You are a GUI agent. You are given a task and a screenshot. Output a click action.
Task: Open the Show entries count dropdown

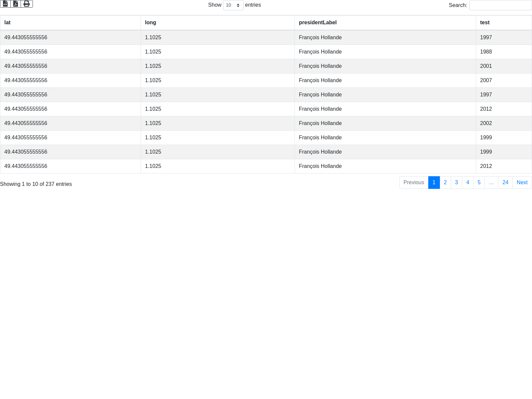[233, 5]
